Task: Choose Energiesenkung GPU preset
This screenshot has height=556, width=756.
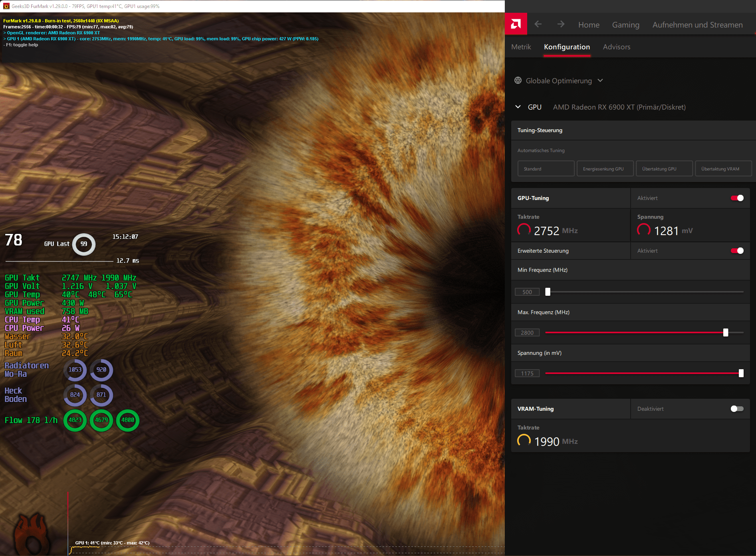Action: 605,168
